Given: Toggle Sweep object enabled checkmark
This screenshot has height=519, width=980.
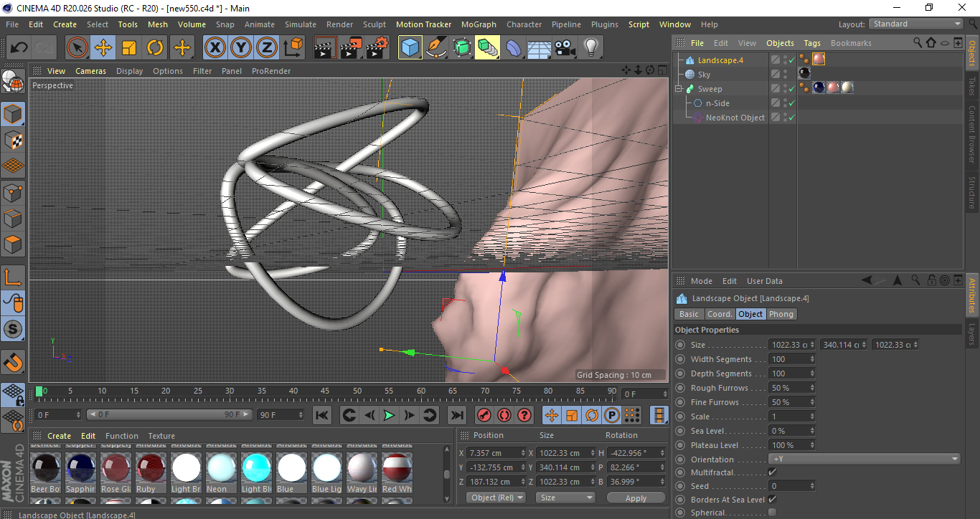Looking at the screenshot, I should 791,89.
